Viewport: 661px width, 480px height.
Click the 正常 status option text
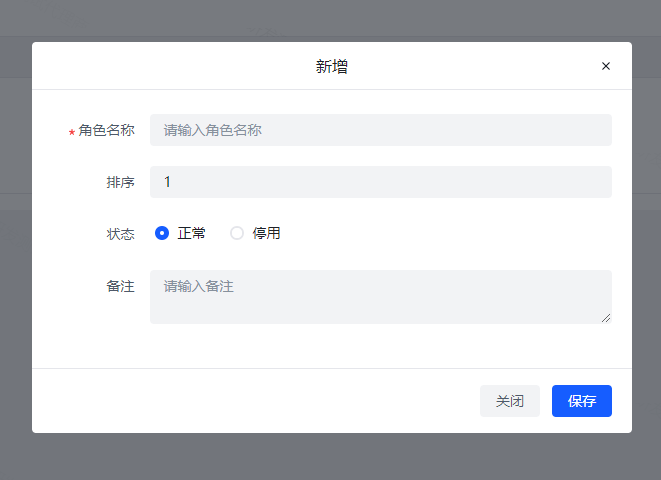[192, 233]
